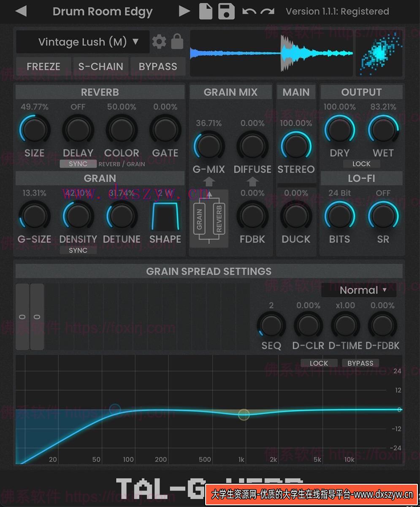Click the grain DETUNE knob

[122, 216]
